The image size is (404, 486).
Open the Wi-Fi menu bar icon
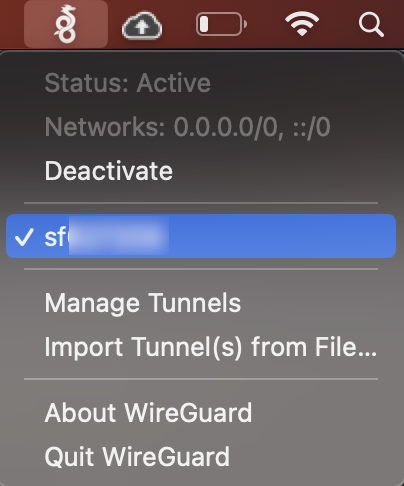[x=302, y=23]
